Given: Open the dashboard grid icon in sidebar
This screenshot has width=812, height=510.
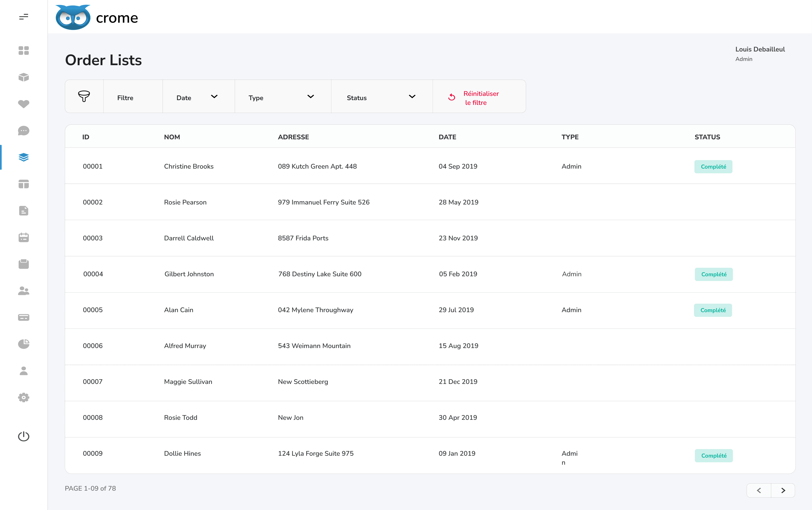Looking at the screenshot, I should [23, 51].
